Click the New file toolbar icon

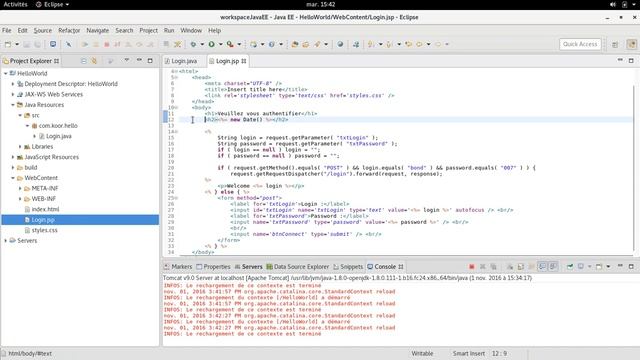[8, 44]
